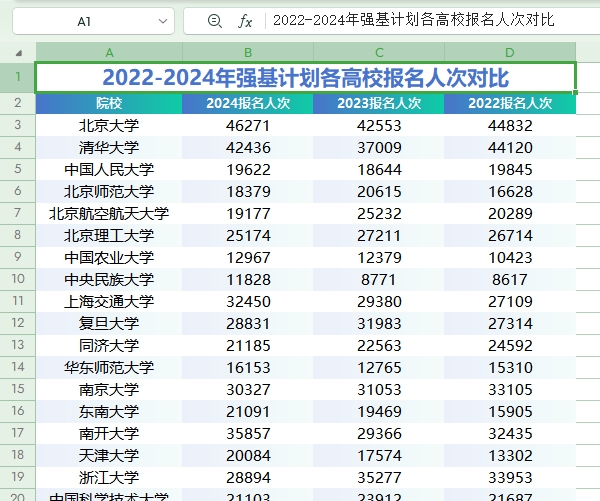Screen dimensions: 600x501
Task: Click cell with value 8617
Action: [x=510, y=279]
